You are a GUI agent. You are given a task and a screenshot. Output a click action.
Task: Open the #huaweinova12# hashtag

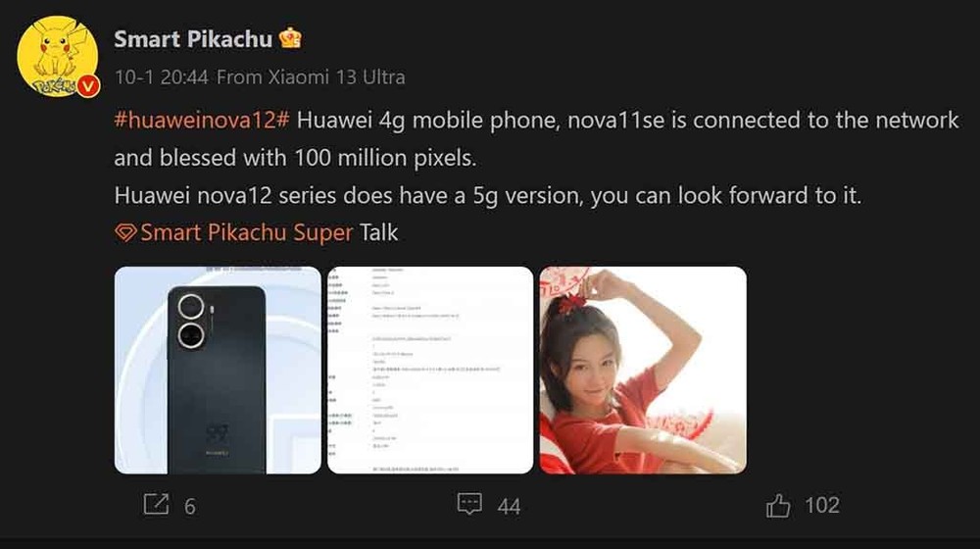[202, 120]
